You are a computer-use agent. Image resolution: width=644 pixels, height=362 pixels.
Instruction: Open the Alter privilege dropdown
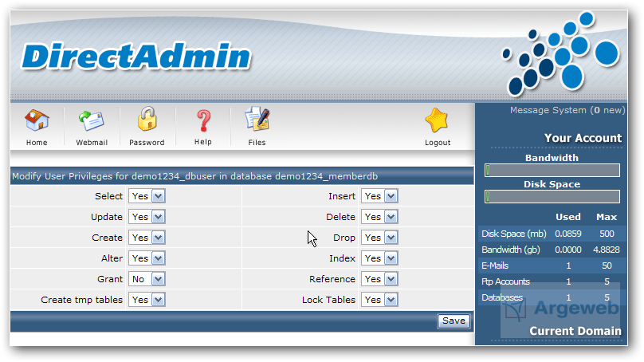coord(147,258)
